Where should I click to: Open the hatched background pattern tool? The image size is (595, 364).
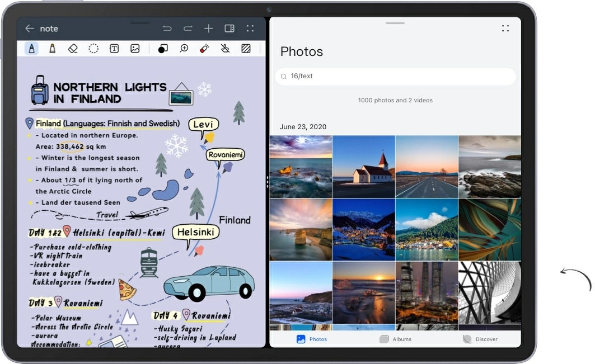click(246, 49)
